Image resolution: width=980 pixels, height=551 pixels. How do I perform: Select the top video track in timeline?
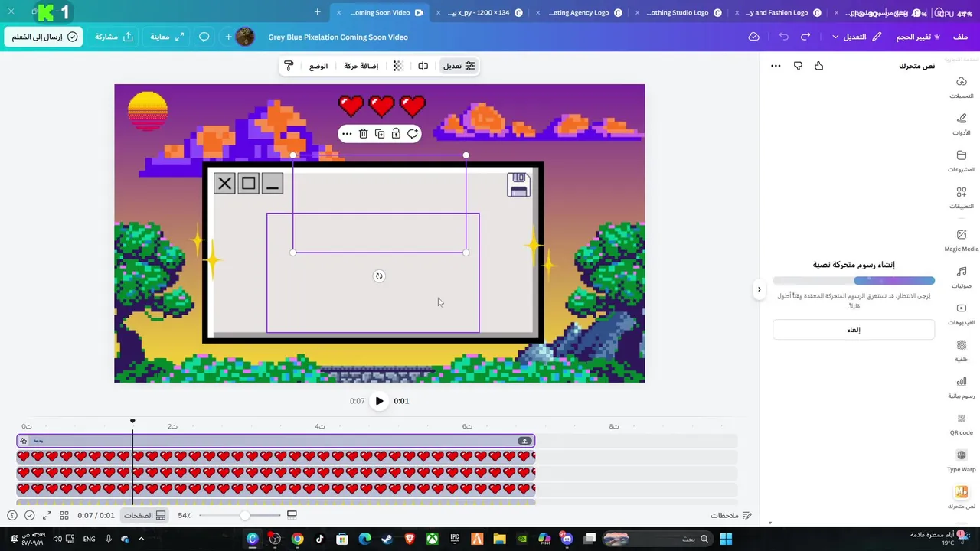pyautogui.click(x=276, y=441)
